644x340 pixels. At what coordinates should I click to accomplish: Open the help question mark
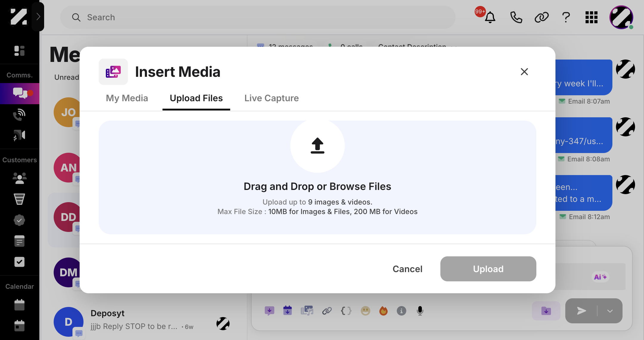(566, 17)
